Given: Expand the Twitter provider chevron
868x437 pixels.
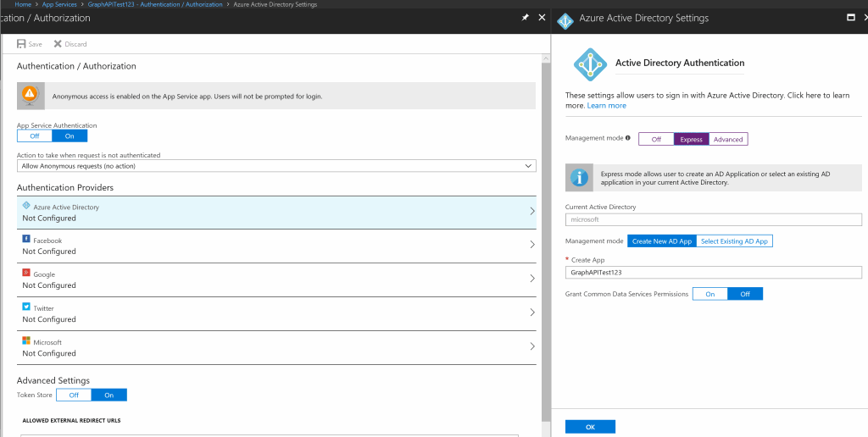Looking at the screenshot, I should tap(532, 313).
